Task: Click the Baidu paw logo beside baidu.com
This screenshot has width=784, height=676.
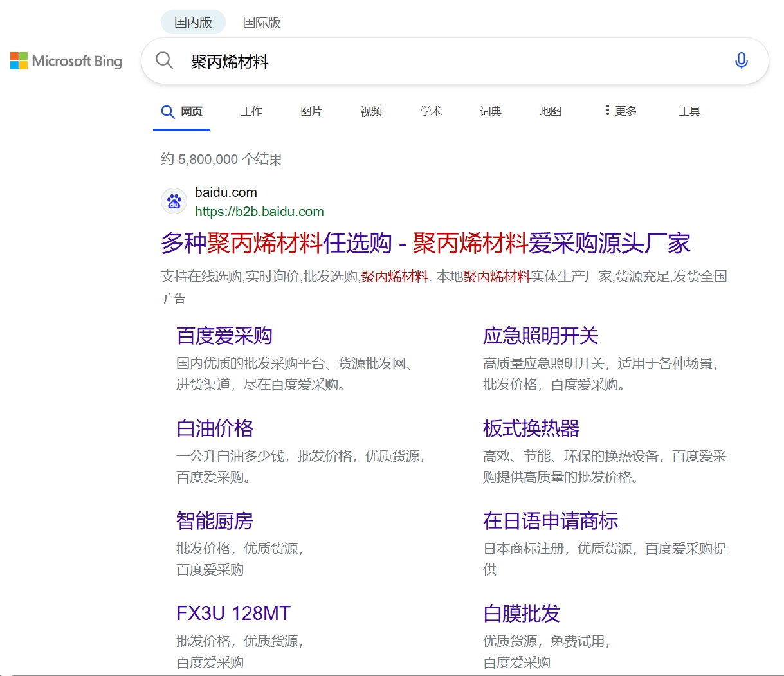Action: pos(173,201)
